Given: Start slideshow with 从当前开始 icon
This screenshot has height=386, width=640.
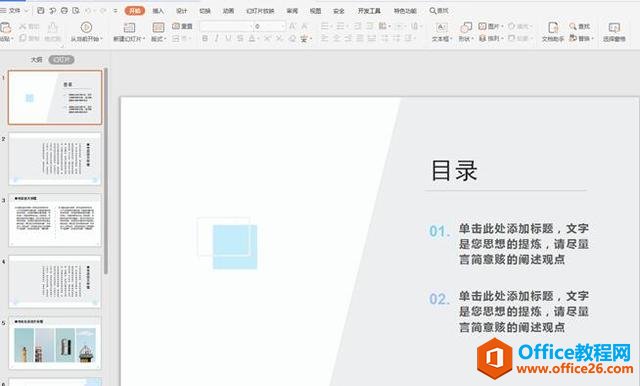Looking at the screenshot, I should (x=86, y=27).
